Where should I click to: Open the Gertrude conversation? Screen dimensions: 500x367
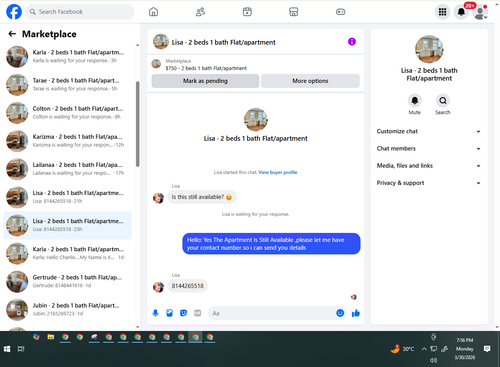67,281
